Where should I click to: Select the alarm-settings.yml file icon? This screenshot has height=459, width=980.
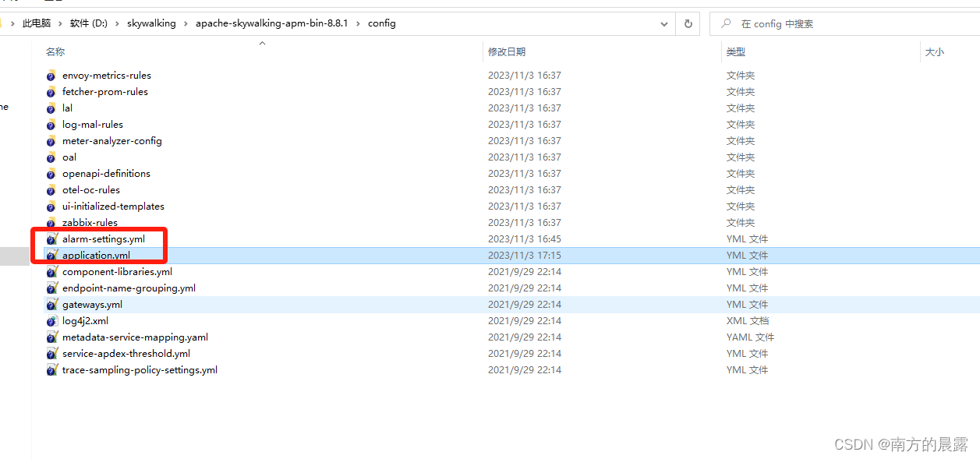pos(51,238)
